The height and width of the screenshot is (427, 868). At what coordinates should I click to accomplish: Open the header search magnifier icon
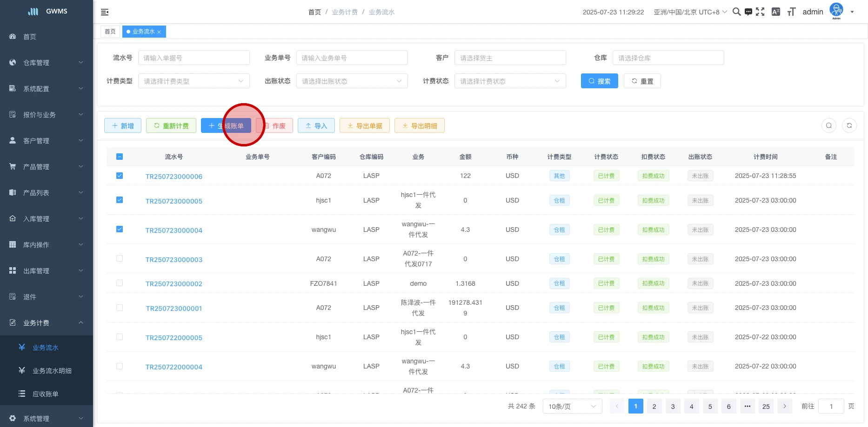736,12
